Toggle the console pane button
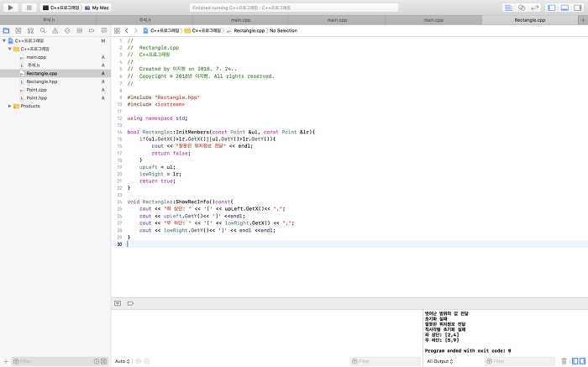The image size is (588, 367). point(582,361)
